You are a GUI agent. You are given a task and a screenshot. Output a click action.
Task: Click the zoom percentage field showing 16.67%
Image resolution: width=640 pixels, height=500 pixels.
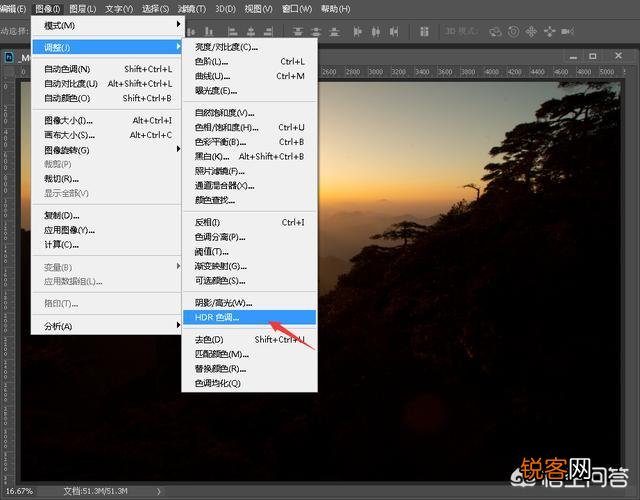tap(20, 492)
